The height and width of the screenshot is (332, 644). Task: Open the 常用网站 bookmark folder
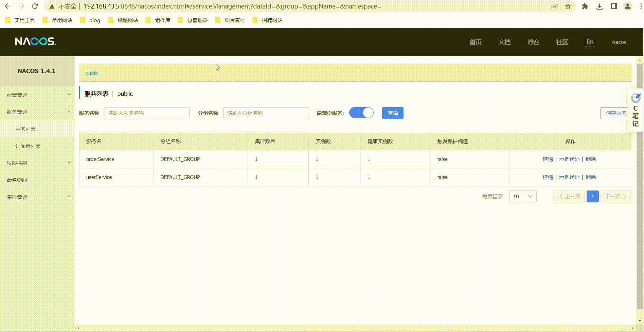(58, 20)
